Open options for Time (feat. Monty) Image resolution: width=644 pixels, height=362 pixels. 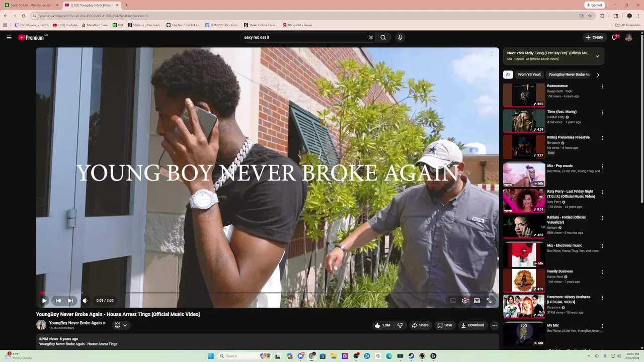coord(602,112)
